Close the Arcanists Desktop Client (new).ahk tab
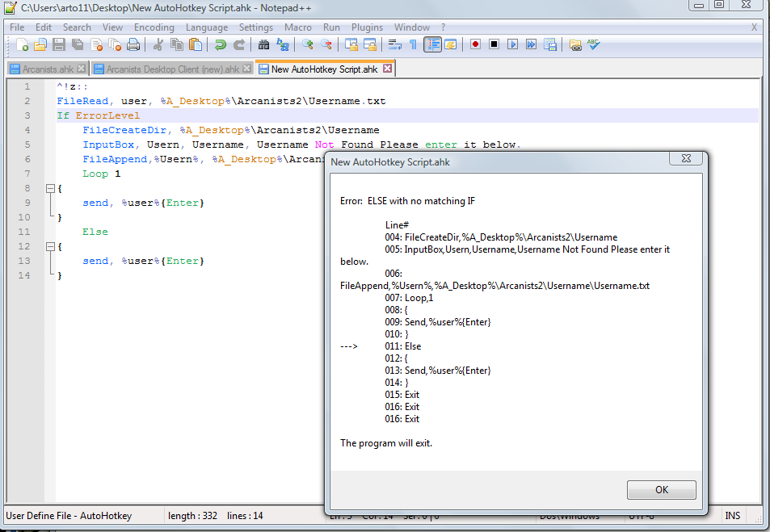 (247, 69)
